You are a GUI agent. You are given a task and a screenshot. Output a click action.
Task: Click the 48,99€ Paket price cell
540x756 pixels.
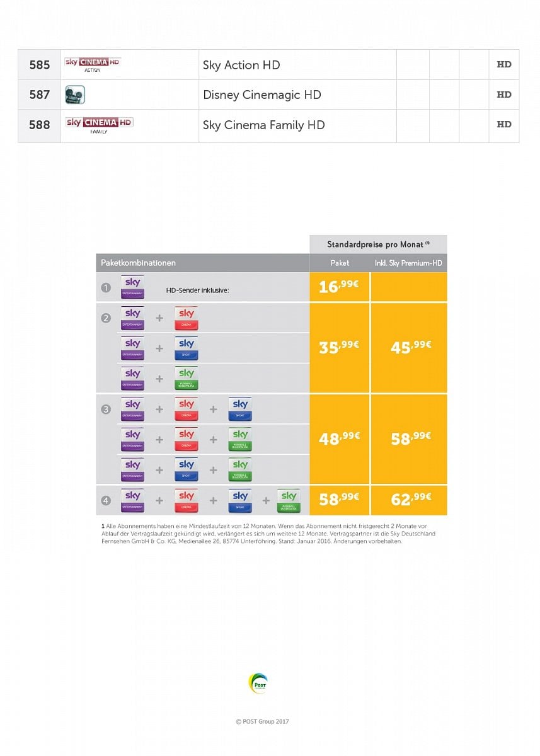(340, 438)
